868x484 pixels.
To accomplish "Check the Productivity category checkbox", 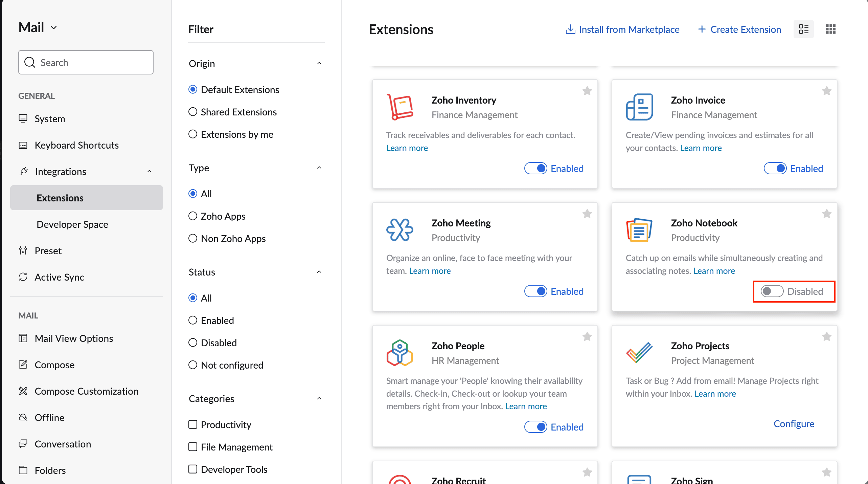I will pos(193,424).
